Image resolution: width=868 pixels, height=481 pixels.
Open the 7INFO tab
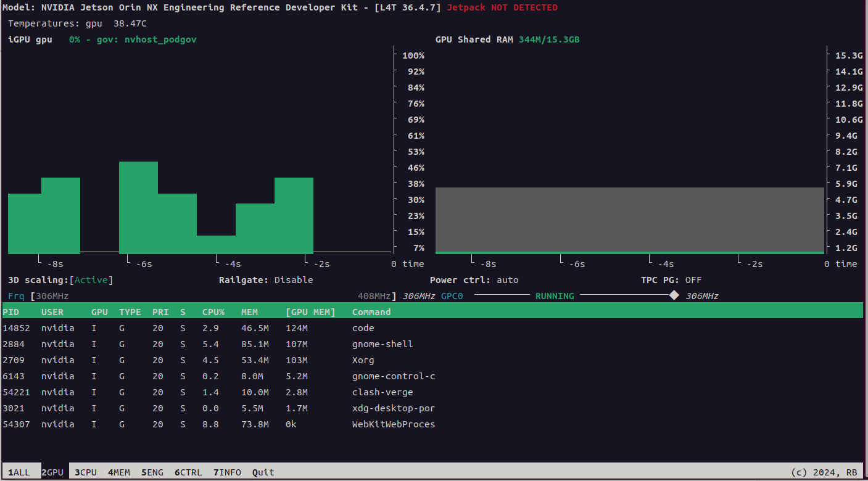point(228,472)
